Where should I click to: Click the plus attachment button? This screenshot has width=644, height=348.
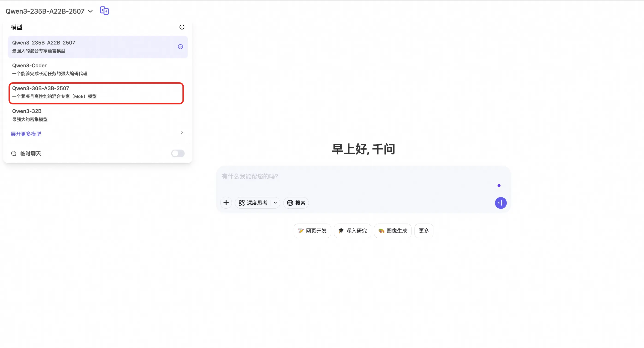point(226,203)
